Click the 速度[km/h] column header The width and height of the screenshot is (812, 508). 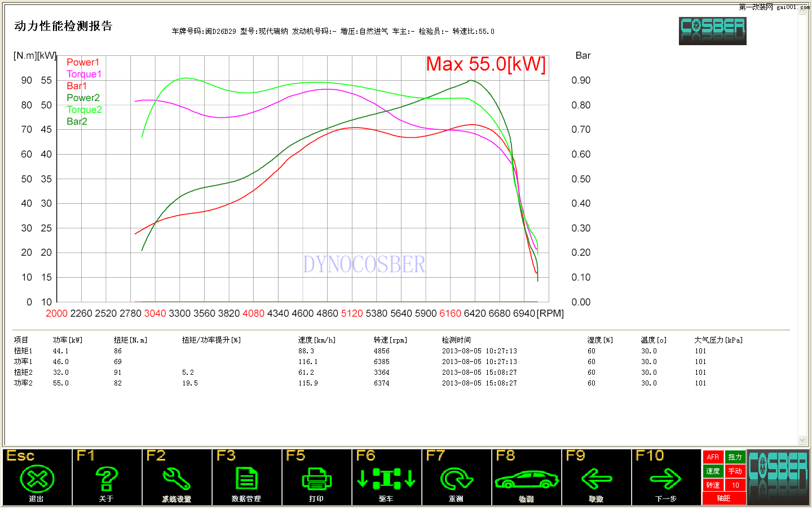pyautogui.click(x=317, y=340)
